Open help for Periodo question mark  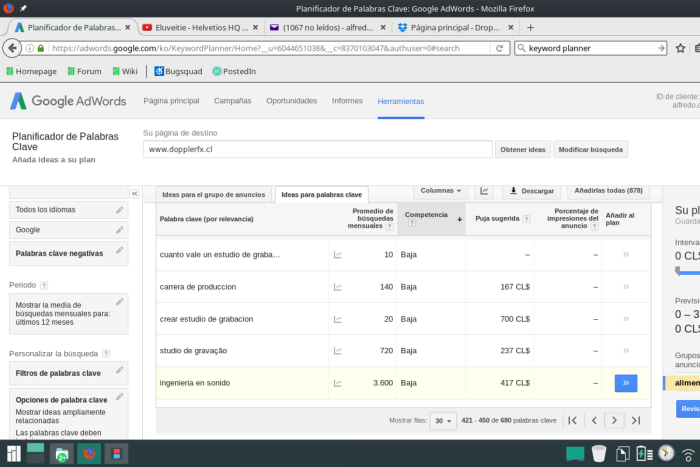coord(44,285)
